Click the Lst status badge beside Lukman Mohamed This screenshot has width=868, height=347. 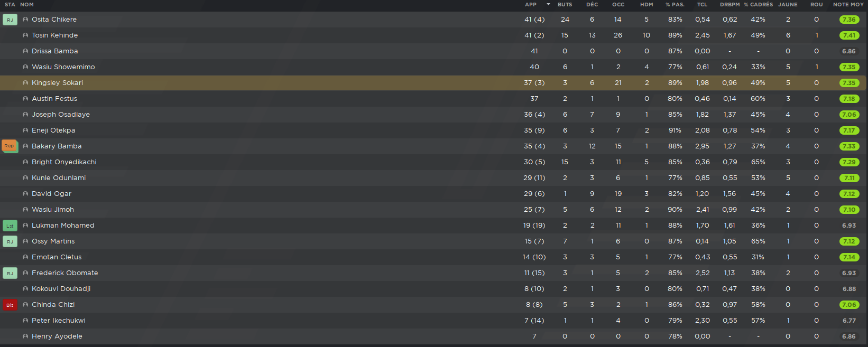[10, 226]
